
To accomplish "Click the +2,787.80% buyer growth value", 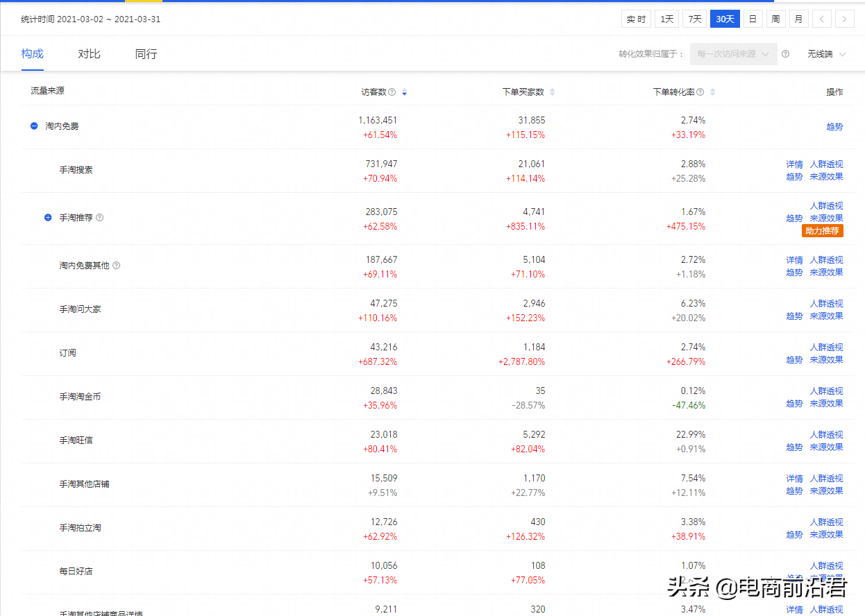I will 521,362.
